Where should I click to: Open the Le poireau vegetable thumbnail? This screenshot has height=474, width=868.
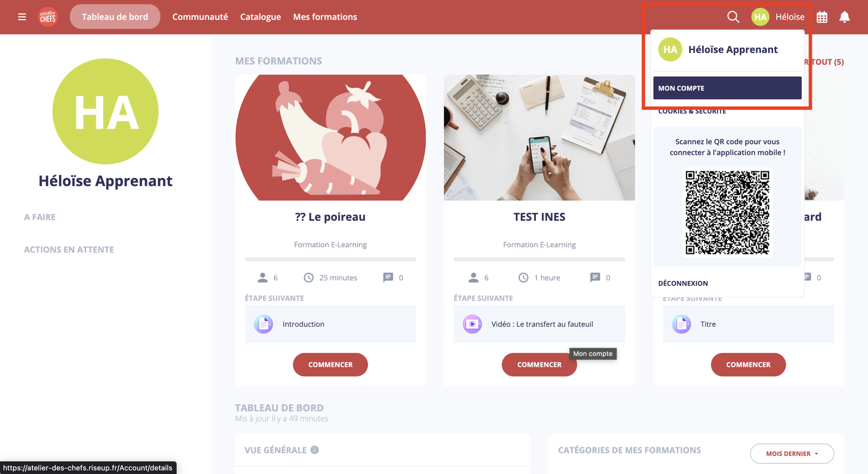pos(331,138)
